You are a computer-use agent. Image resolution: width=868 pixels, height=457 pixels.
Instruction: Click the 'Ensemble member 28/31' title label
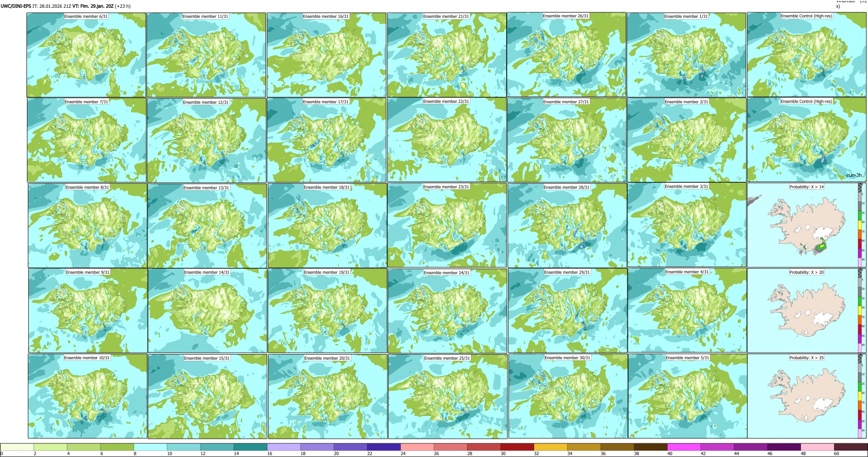[x=566, y=187]
